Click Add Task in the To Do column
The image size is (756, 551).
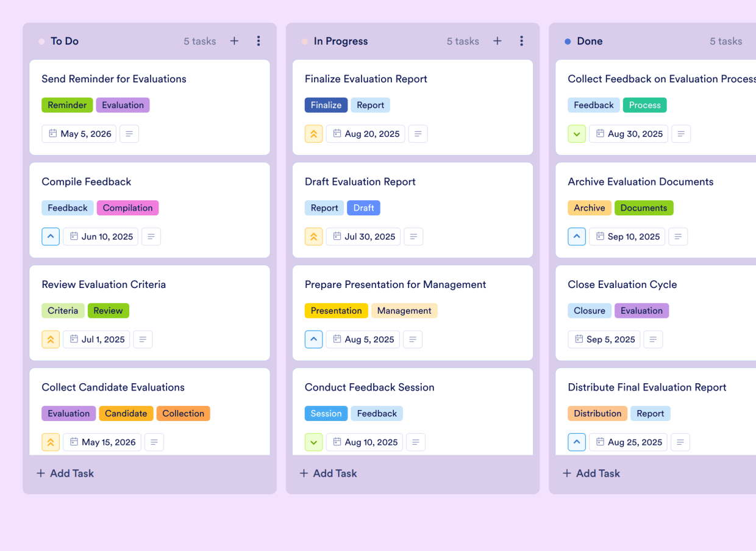click(x=65, y=473)
